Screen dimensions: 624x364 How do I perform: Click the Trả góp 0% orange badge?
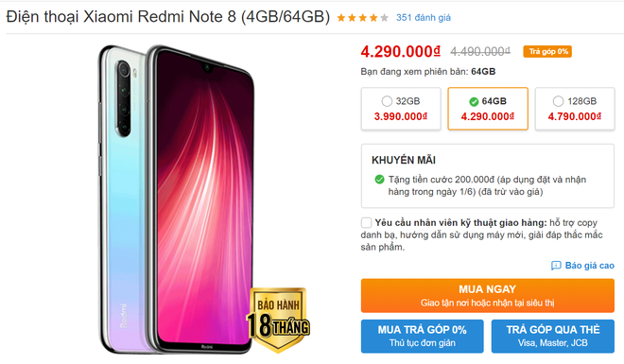tap(547, 51)
